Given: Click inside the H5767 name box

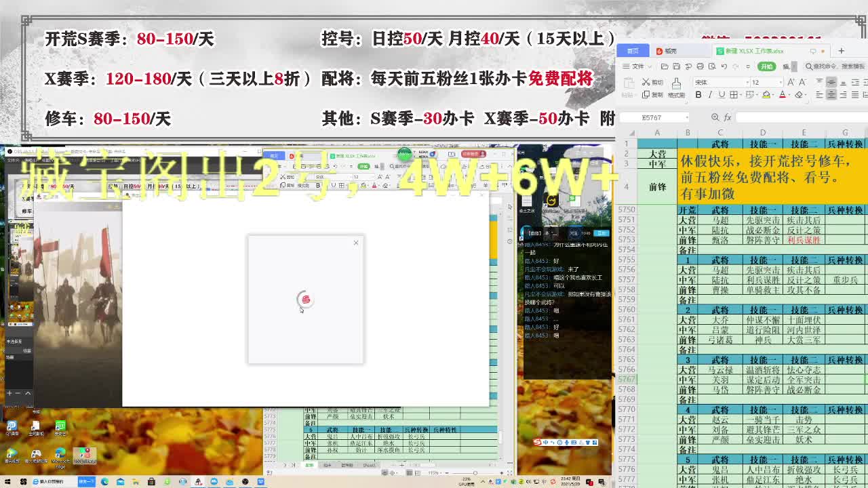Looking at the screenshot, I should pos(652,117).
